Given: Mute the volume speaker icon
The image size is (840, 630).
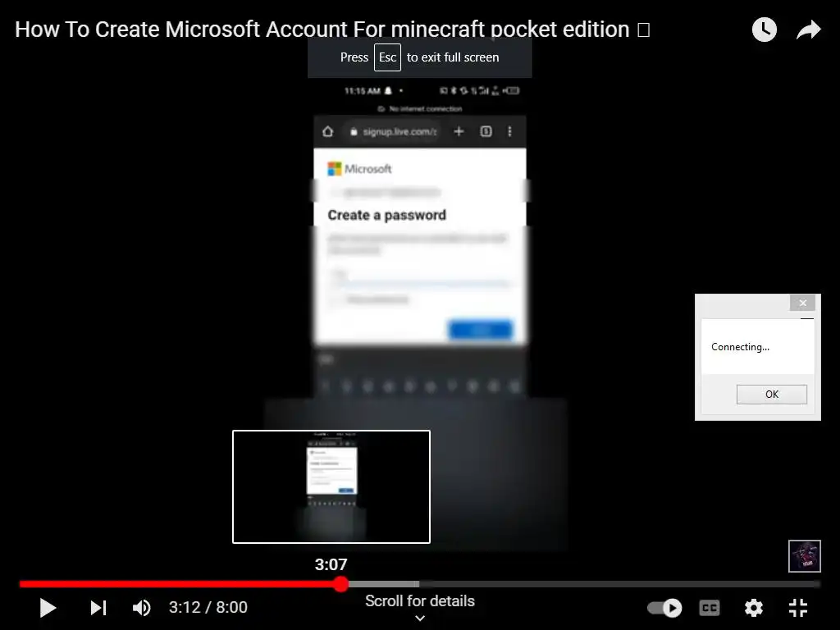Looking at the screenshot, I should pos(141,608).
